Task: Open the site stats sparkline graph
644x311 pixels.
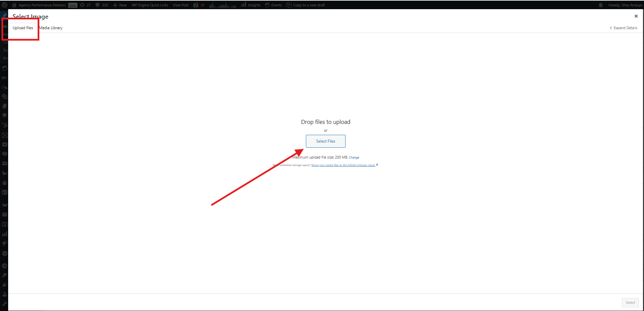Action: pos(222,5)
